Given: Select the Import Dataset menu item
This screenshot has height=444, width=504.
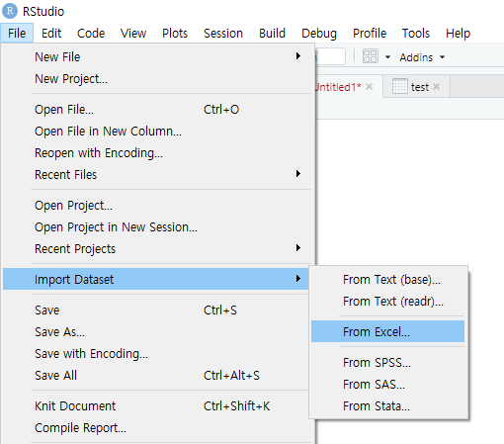Looking at the screenshot, I should coord(156,279).
